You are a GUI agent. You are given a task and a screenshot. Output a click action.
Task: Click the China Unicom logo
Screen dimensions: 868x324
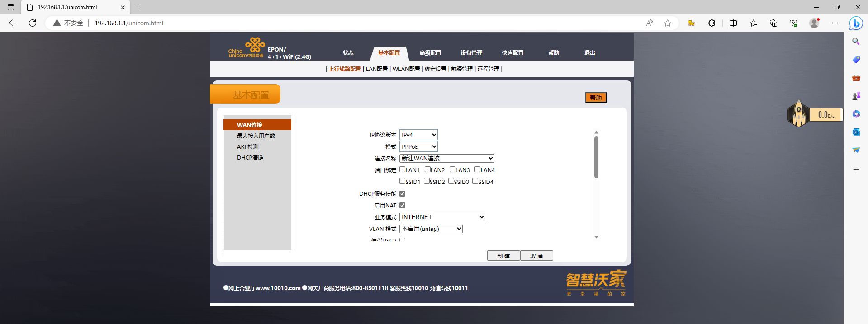tap(246, 48)
